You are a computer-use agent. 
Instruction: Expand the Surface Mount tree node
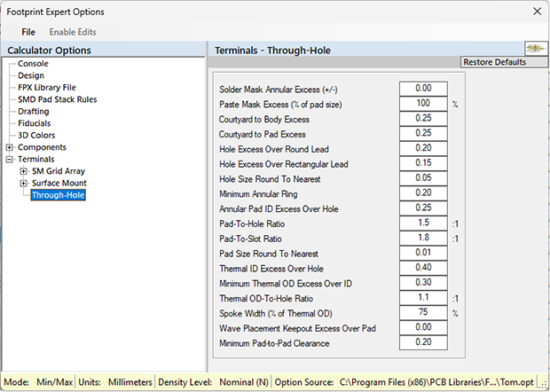pos(23,184)
